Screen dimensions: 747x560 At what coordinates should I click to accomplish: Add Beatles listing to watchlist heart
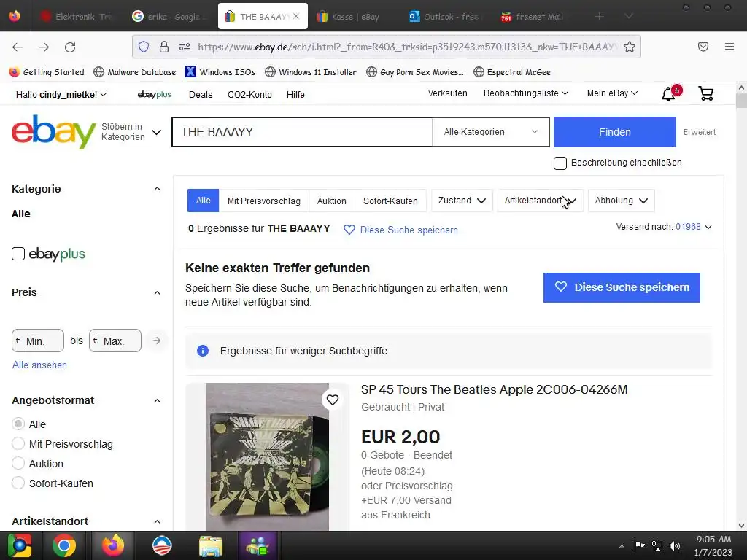(x=333, y=400)
